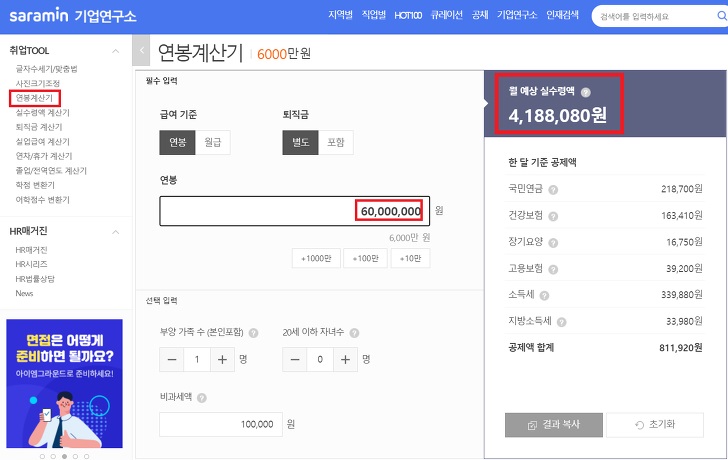Screen dimensions: 728x460
Task: Add 10만 to salary
Action: click(x=410, y=259)
